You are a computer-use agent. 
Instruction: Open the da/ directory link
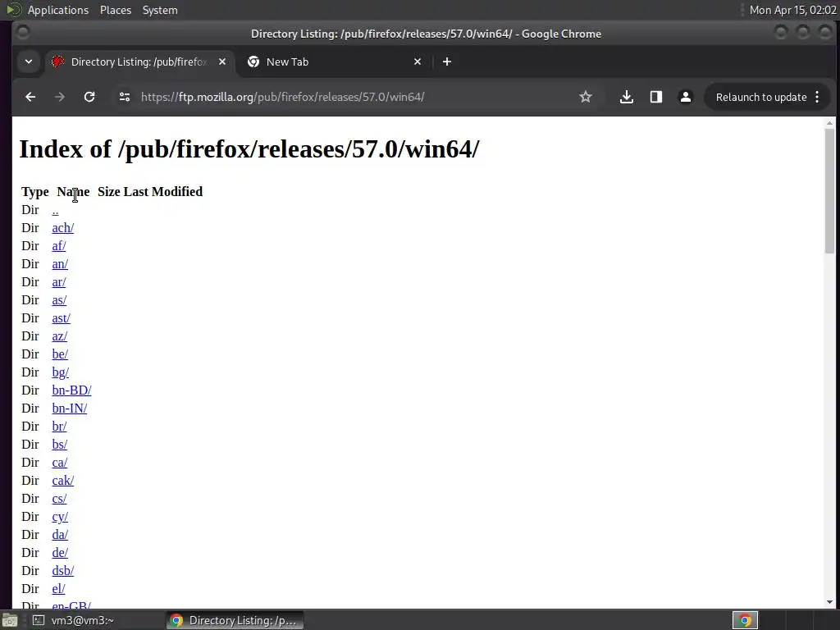click(60, 535)
